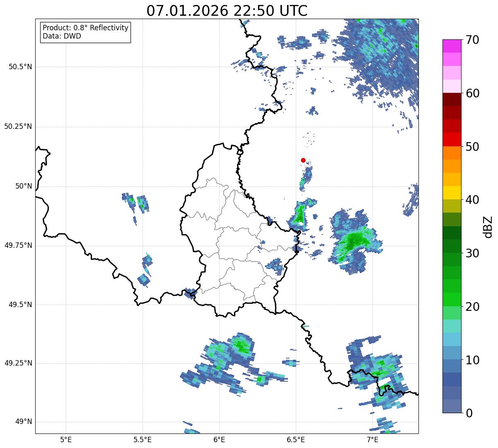The width and height of the screenshot is (498, 448).
Task: Click the colorbar's 0 tick label
Action: 469,413
